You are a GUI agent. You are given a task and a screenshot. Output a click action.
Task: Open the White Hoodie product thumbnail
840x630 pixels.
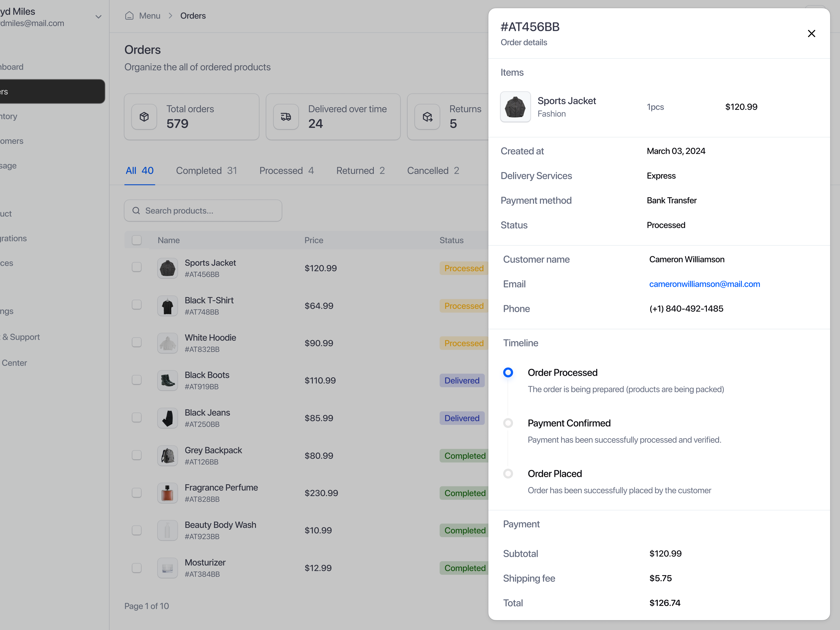pos(167,343)
